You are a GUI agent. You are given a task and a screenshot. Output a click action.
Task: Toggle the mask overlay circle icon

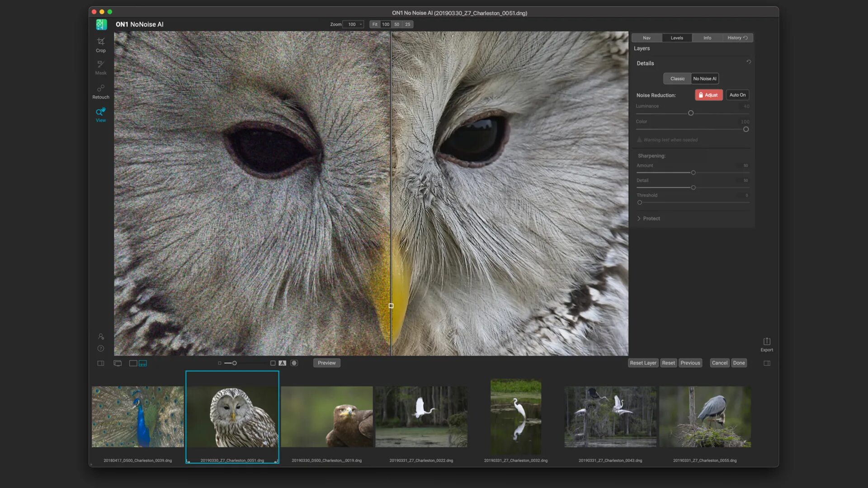(294, 363)
